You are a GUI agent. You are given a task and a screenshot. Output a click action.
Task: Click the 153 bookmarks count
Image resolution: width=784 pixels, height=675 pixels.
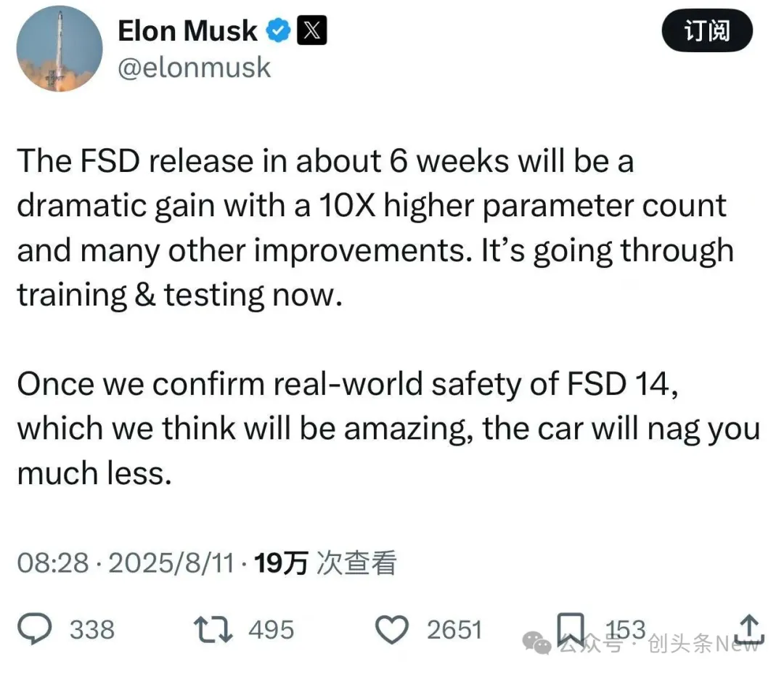[624, 628]
